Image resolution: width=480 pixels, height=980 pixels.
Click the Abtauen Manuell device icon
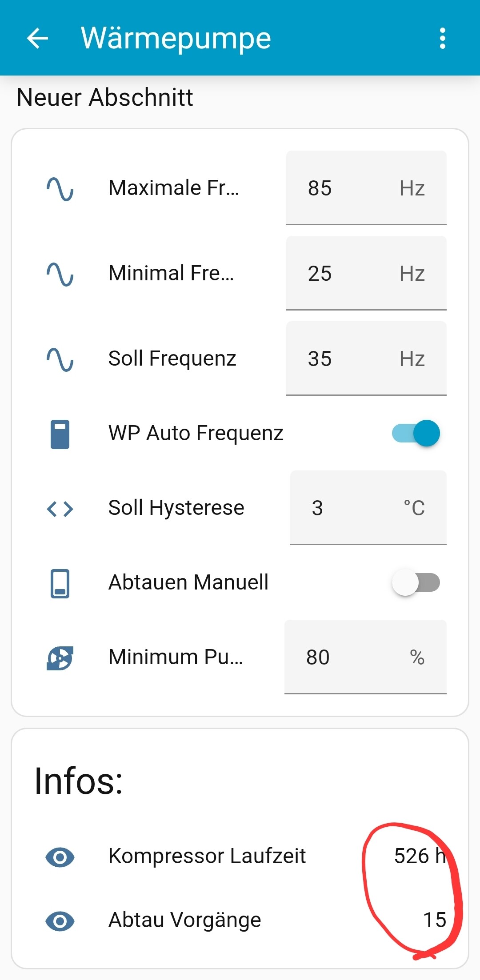[x=60, y=583]
